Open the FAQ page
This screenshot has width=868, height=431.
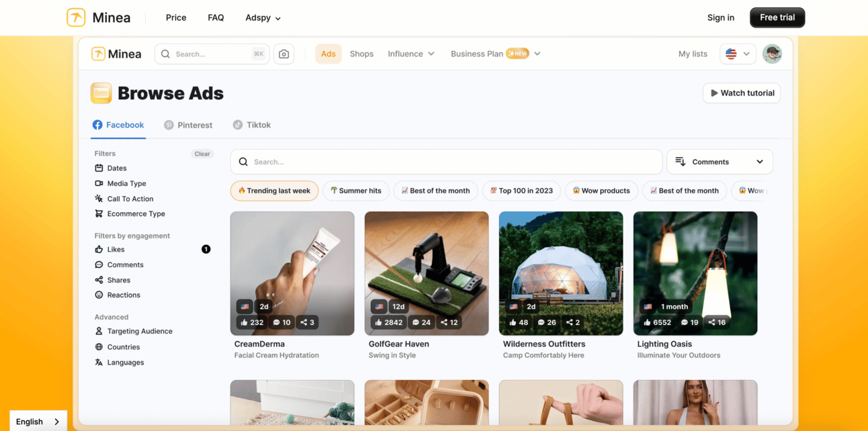click(216, 17)
